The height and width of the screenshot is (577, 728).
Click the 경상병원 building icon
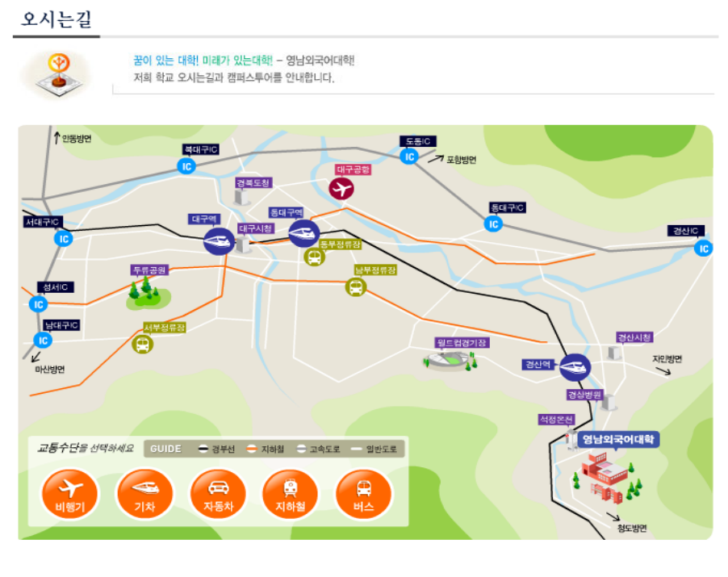(x=609, y=402)
